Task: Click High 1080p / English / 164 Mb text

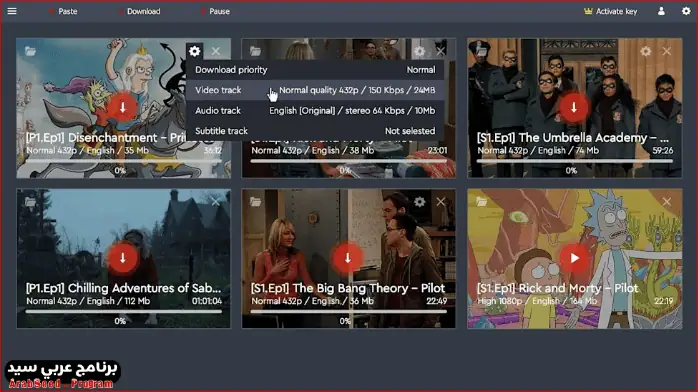Action: [x=537, y=301]
